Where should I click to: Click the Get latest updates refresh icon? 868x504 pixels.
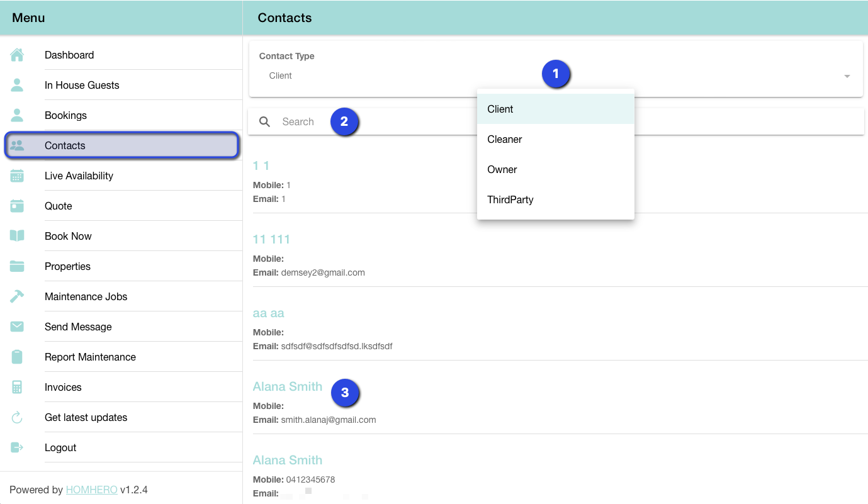pos(17,417)
